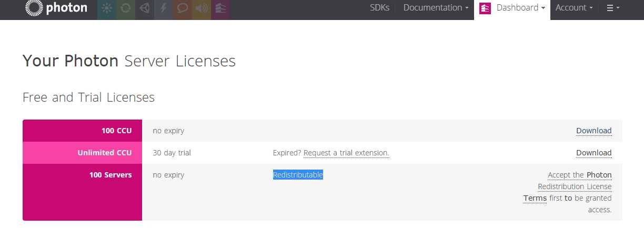Open the green circular-arrows product icon
Screen dimensions: 644x237
click(126, 8)
